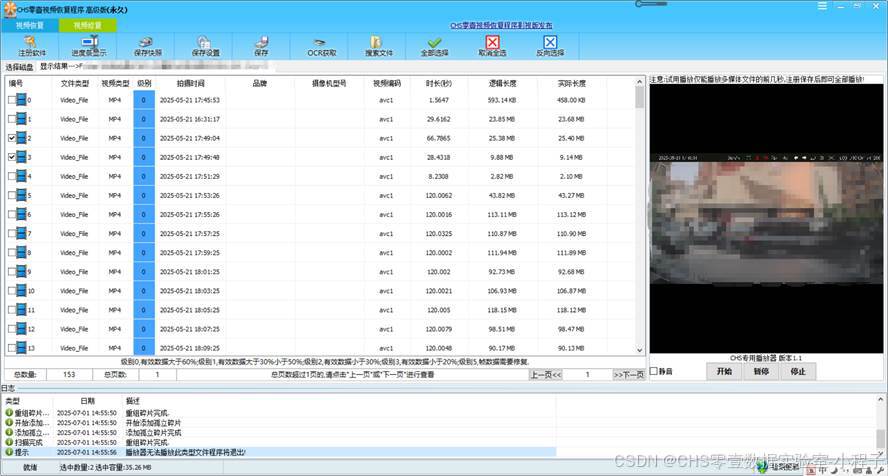Click the info icon beside 添加孤立 log entry
888x476 pixels.
pos(9,432)
